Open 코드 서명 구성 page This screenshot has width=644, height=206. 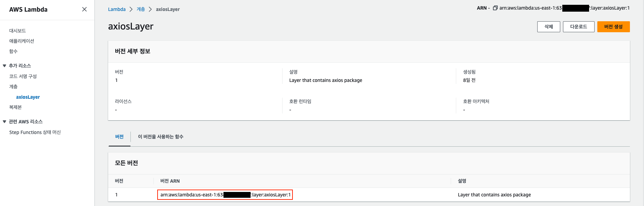pos(23,76)
